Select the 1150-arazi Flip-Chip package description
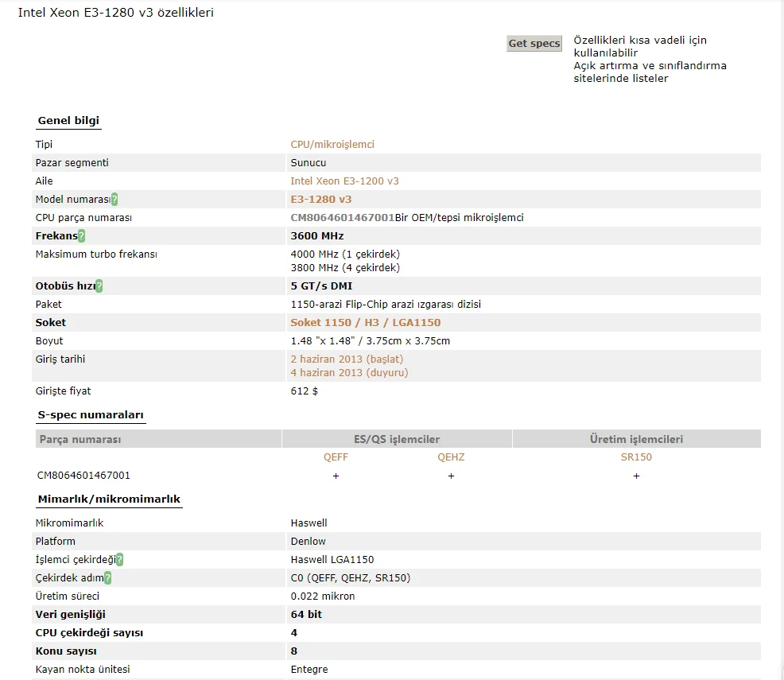Image resolution: width=784 pixels, height=680 pixels. (x=386, y=305)
